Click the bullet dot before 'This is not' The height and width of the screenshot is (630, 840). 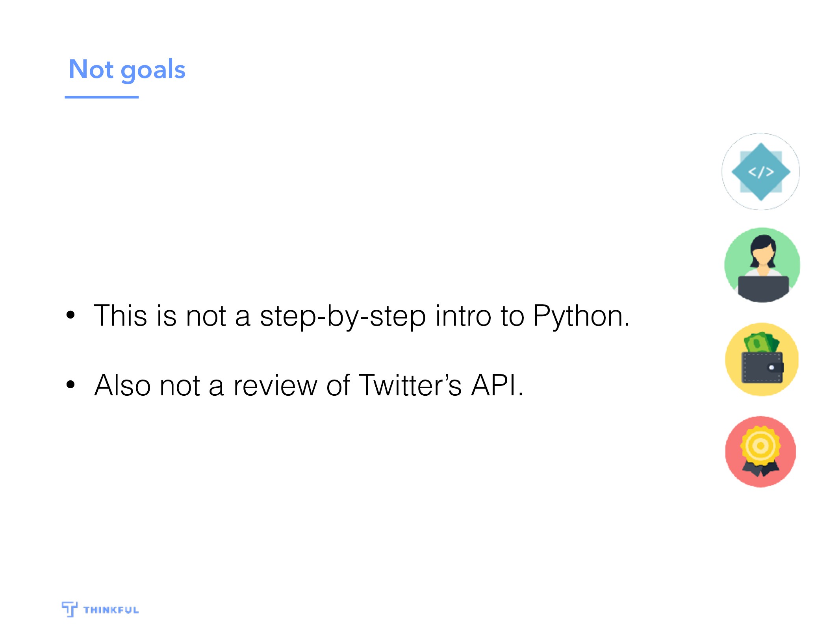(x=70, y=315)
